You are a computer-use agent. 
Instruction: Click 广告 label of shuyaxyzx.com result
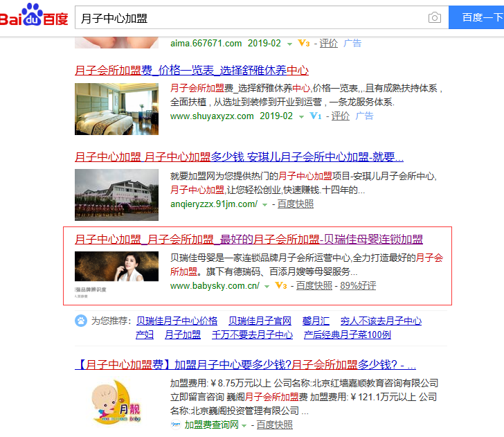click(364, 116)
